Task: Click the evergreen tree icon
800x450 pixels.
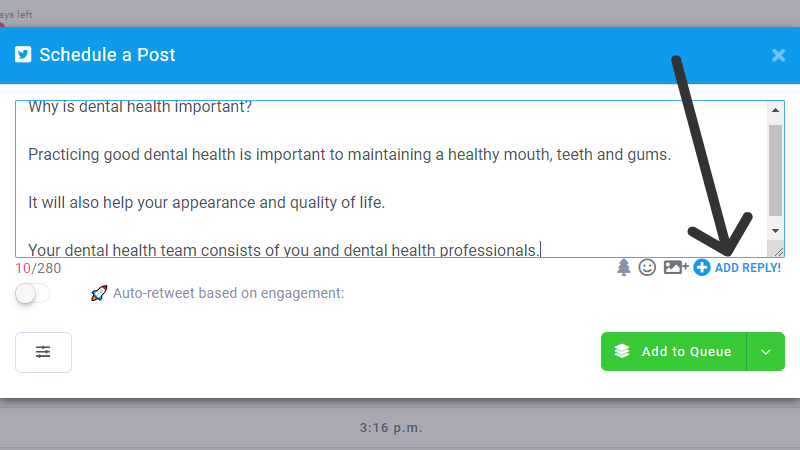Action: 623,267
